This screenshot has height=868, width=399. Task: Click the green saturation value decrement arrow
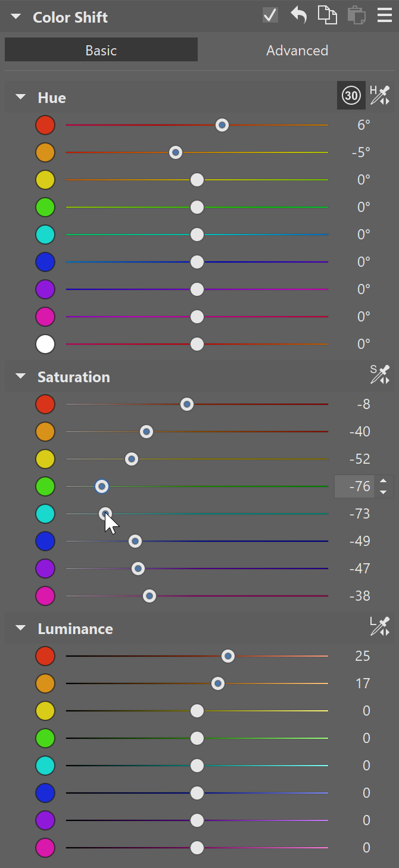(x=384, y=492)
